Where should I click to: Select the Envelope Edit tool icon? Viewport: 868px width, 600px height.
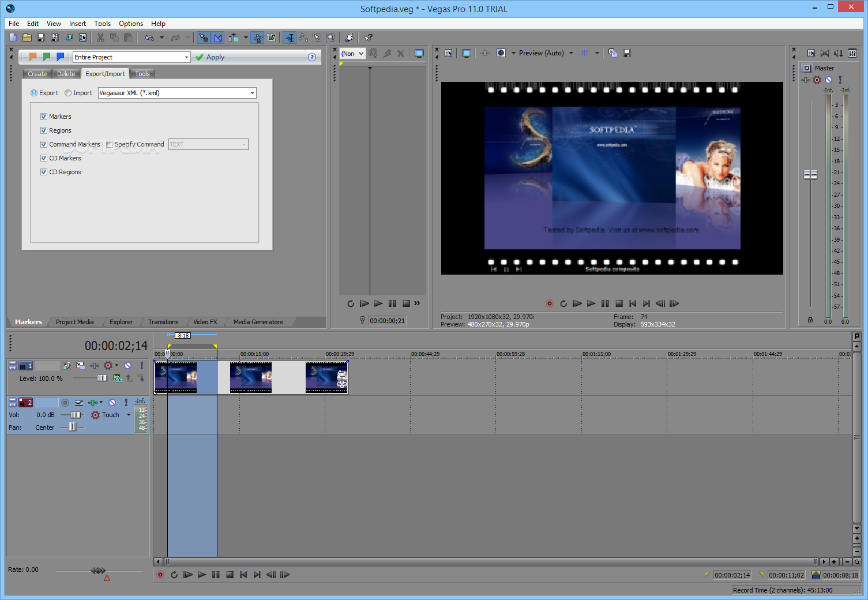[303, 37]
